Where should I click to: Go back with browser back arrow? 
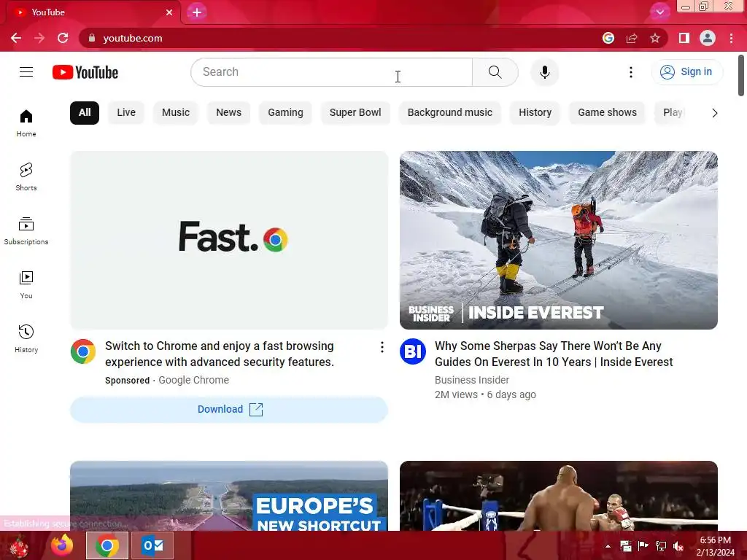point(16,38)
